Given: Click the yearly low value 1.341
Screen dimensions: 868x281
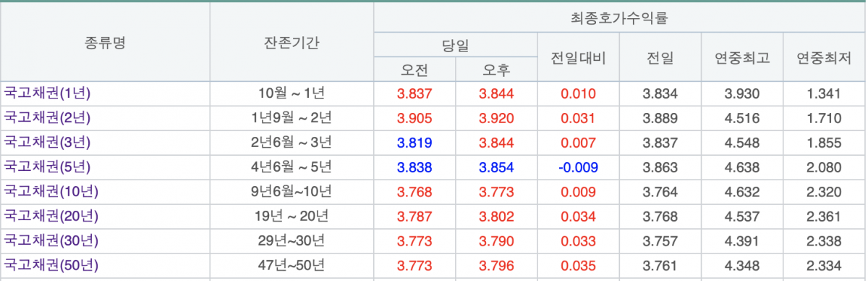Looking at the screenshot, I should (824, 93).
